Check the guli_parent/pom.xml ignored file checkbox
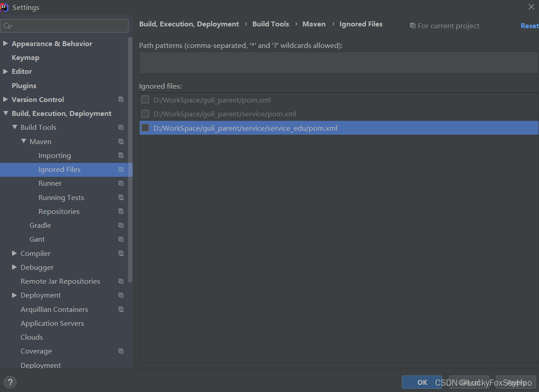This screenshot has width=539, height=392. [145, 99]
